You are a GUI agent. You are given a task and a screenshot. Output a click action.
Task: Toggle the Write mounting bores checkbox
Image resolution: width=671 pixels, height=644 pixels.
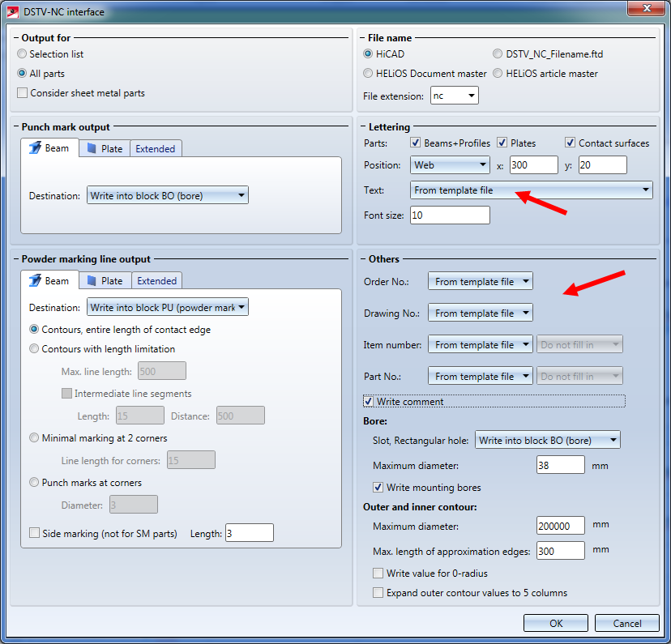pyautogui.click(x=378, y=487)
